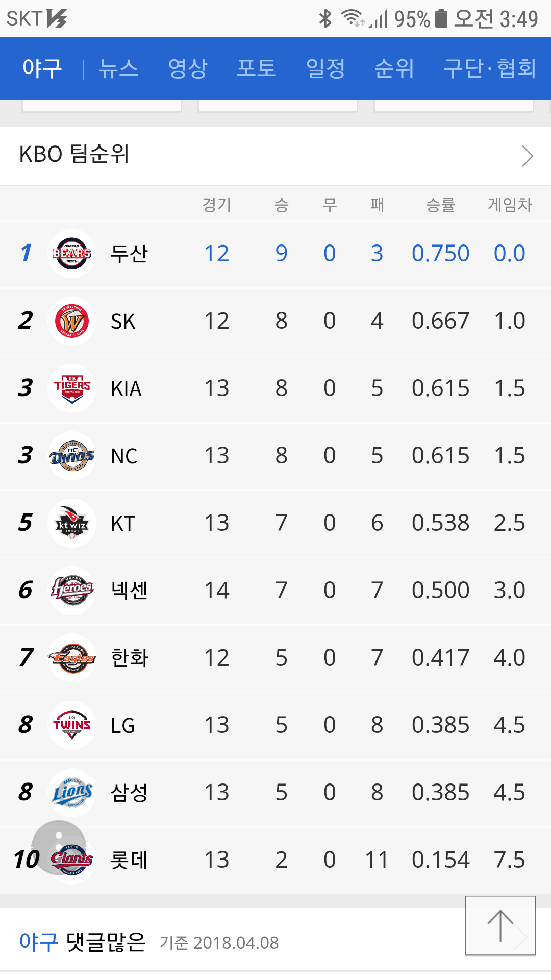Tap the Doosan Bears team logo
This screenshot has width=551, height=980.
coord(72,254)
